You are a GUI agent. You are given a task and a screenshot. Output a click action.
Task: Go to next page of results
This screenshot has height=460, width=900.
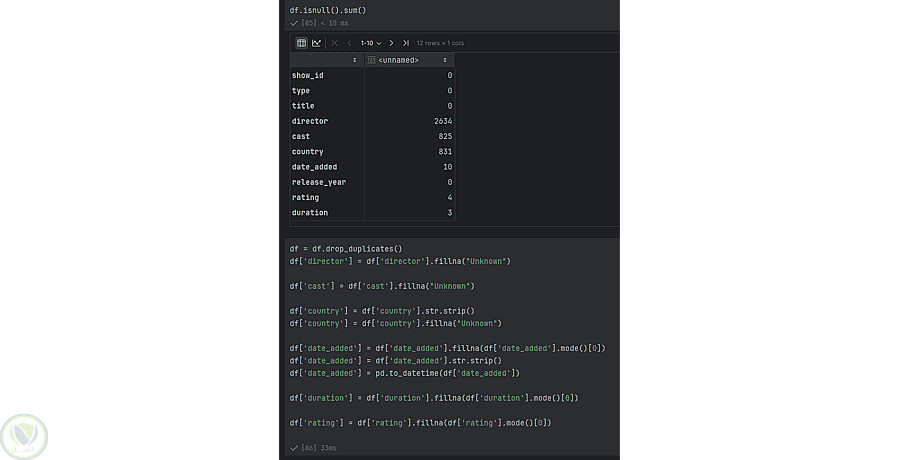(x=392, y=43)
